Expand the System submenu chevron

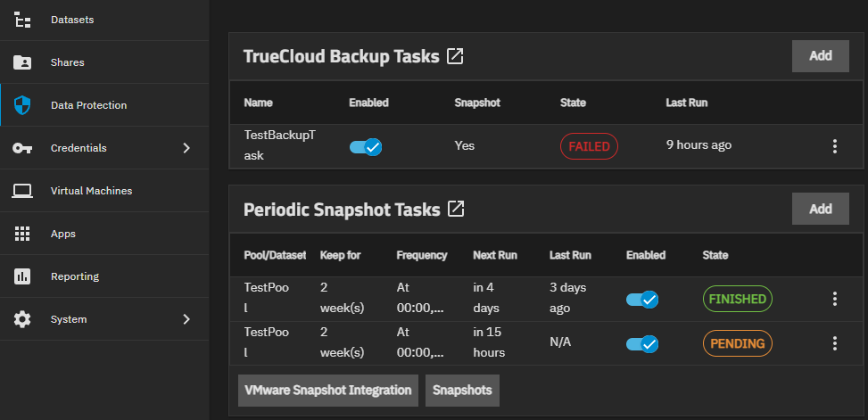186,319
